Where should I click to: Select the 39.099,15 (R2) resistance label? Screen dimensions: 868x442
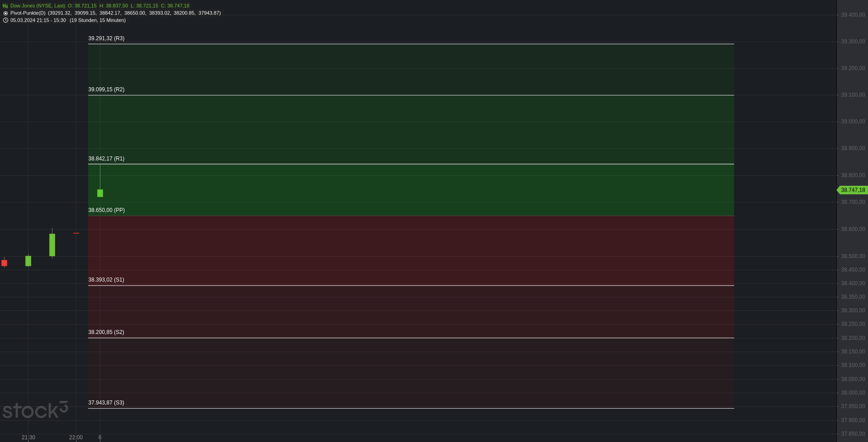pyautogui.click(x=106, y=89)
